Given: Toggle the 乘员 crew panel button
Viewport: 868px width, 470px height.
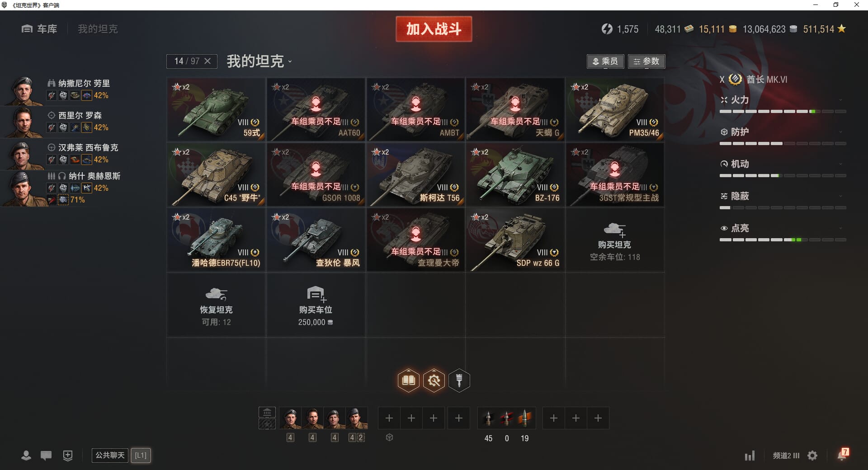Looking at the screenshot, I should 606,61.
